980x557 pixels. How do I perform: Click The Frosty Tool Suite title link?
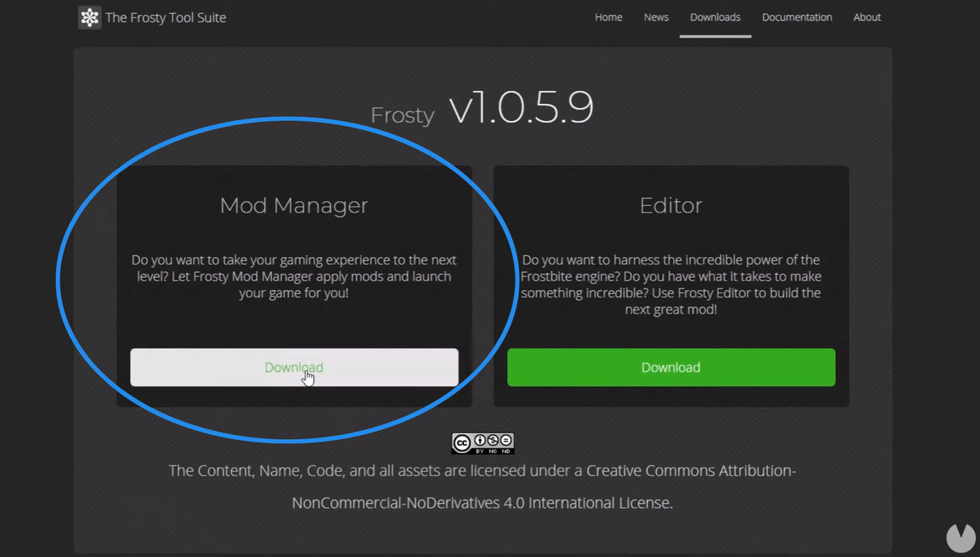pos(165,18)
